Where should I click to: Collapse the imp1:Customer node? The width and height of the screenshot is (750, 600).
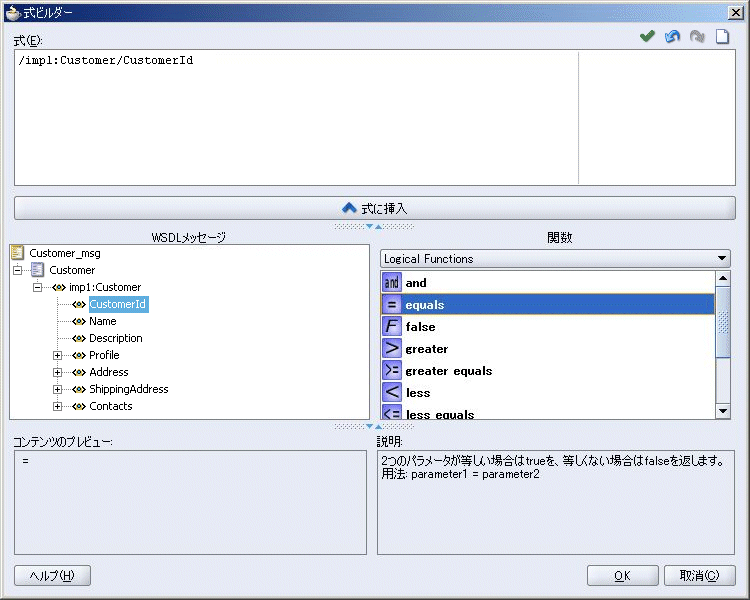point(37,287)
